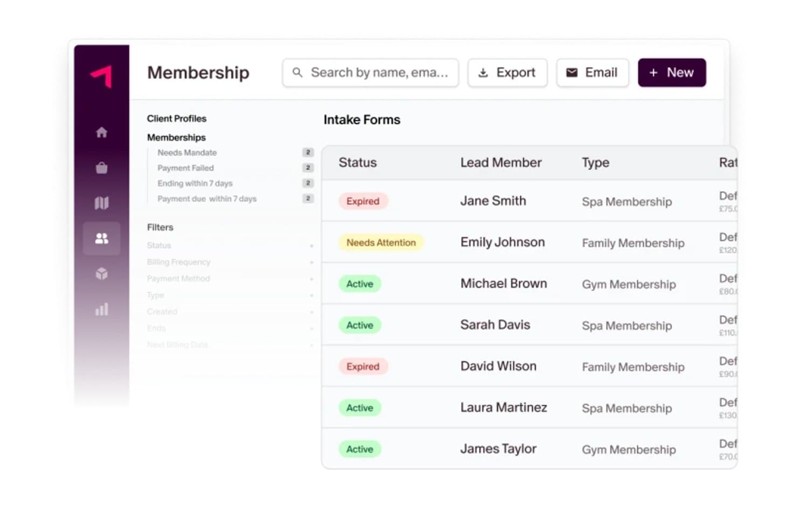This screenshot has width=798, height=532.
Task: Click Spa Membership in Sarah Davis's row
Action: pyautogui.click(x=627, y=326)
